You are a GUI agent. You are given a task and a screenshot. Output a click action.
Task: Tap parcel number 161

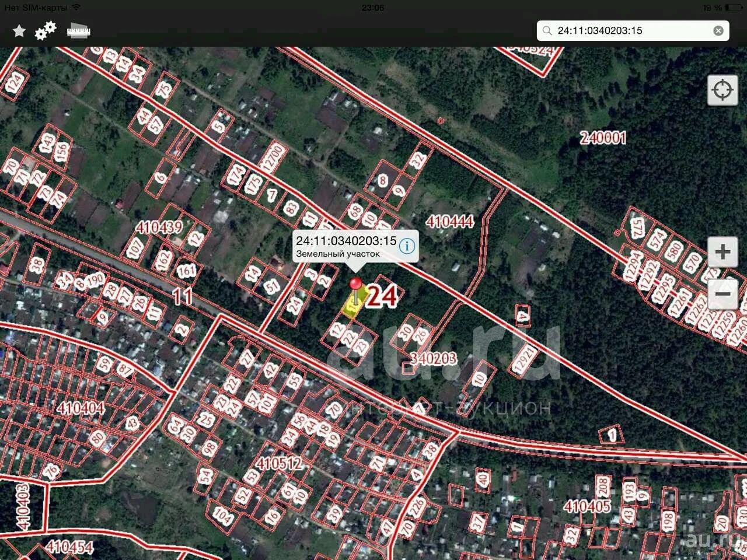[x=186, y=271]
